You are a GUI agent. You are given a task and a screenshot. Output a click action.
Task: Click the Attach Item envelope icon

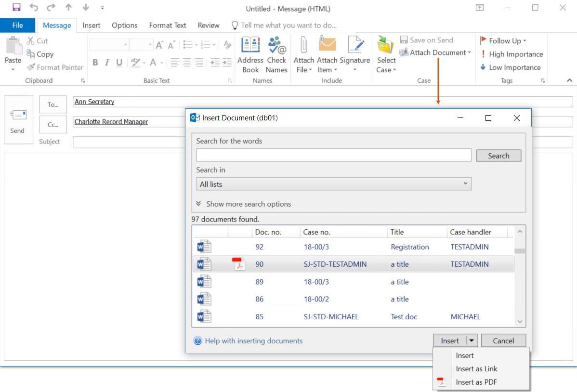coord(327,44)
